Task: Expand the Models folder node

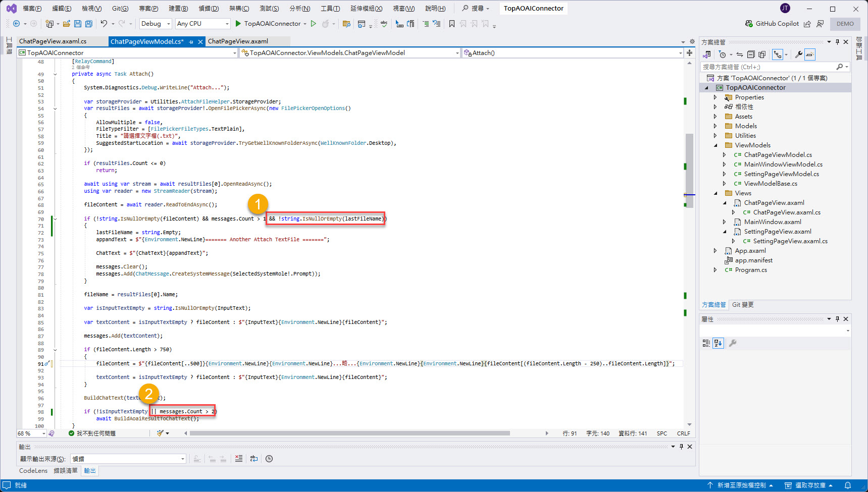Action: [x=715, y=126]
